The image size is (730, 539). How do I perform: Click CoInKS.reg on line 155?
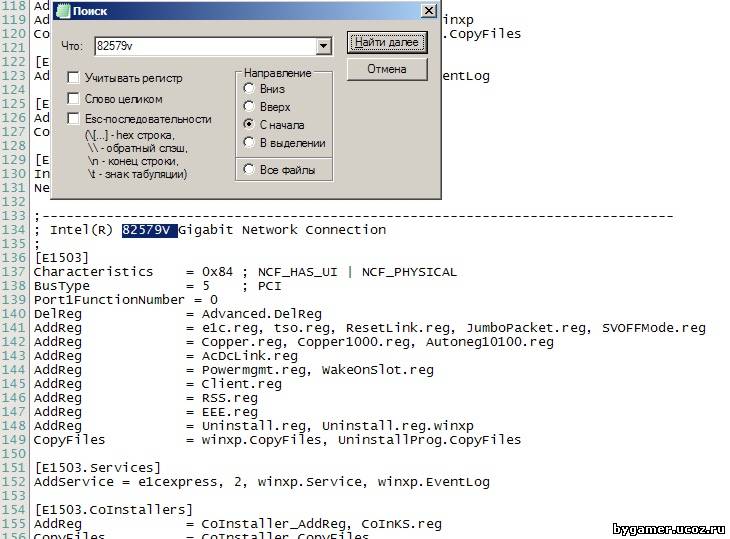401,524
